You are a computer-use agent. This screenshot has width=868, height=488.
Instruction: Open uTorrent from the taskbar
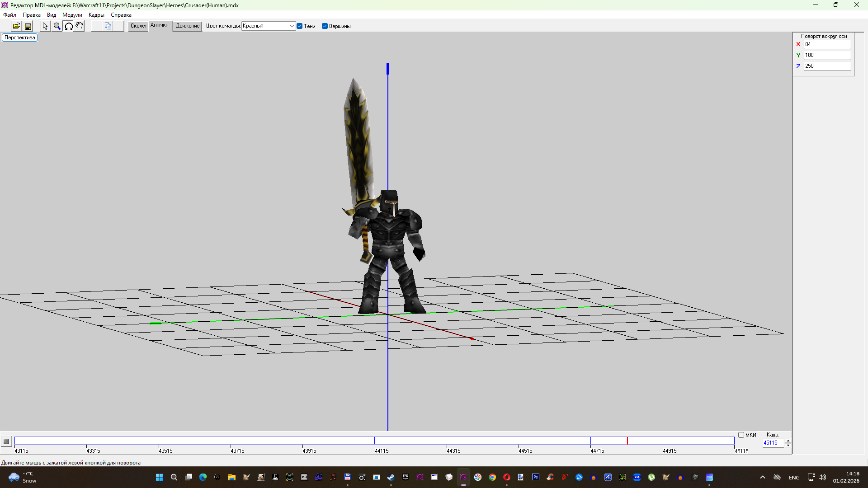(x=651, y=477)
